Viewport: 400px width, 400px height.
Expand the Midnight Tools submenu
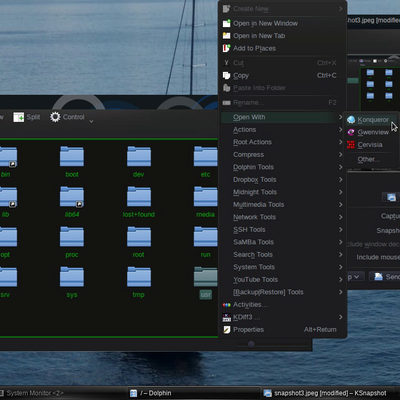click(282, 192)
